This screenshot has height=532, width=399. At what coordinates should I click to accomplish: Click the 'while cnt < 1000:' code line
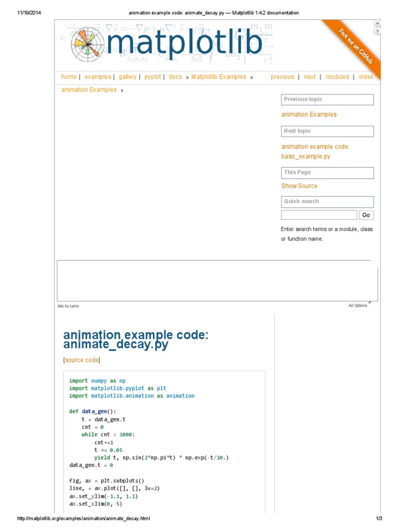108,434
